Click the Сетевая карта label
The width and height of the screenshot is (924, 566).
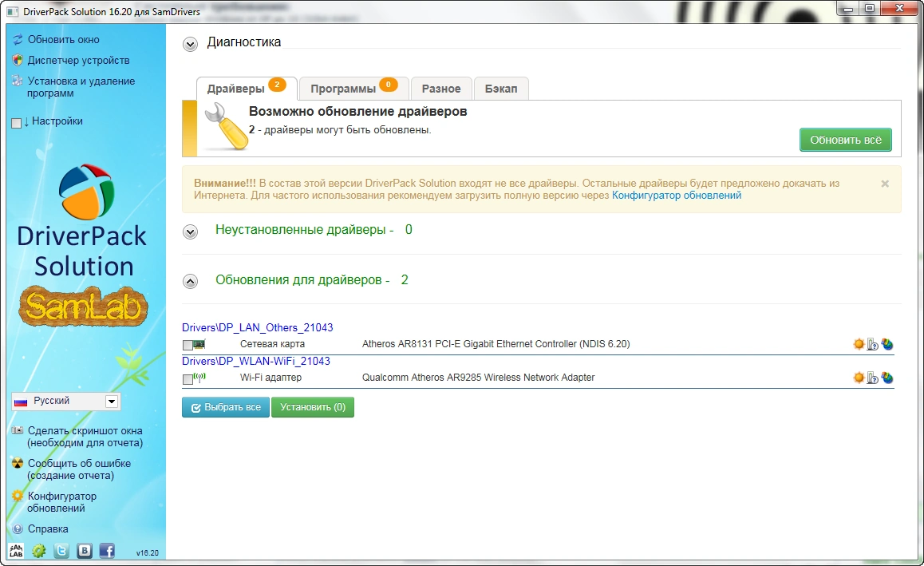pyautogui.click(x=272, y=344)
